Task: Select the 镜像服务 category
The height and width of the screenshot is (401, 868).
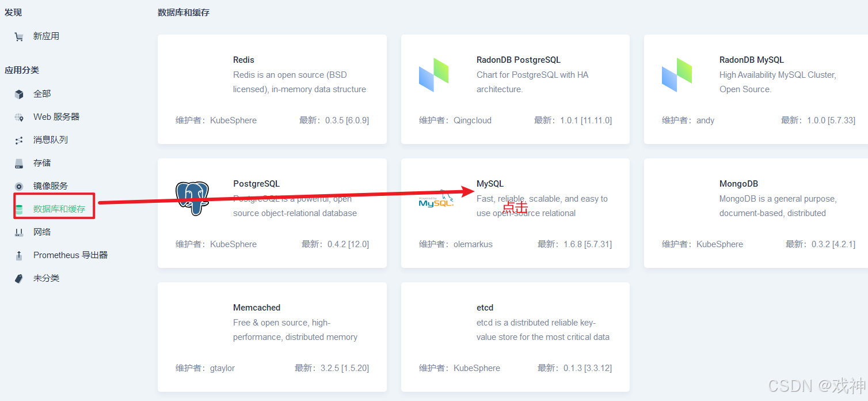Action: point(51,186)
